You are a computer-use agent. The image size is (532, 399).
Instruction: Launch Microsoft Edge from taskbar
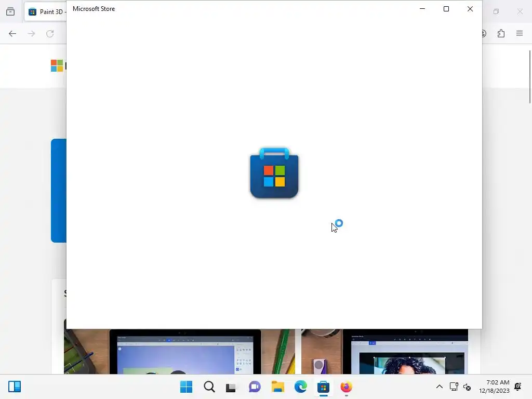tap(301, 387)
